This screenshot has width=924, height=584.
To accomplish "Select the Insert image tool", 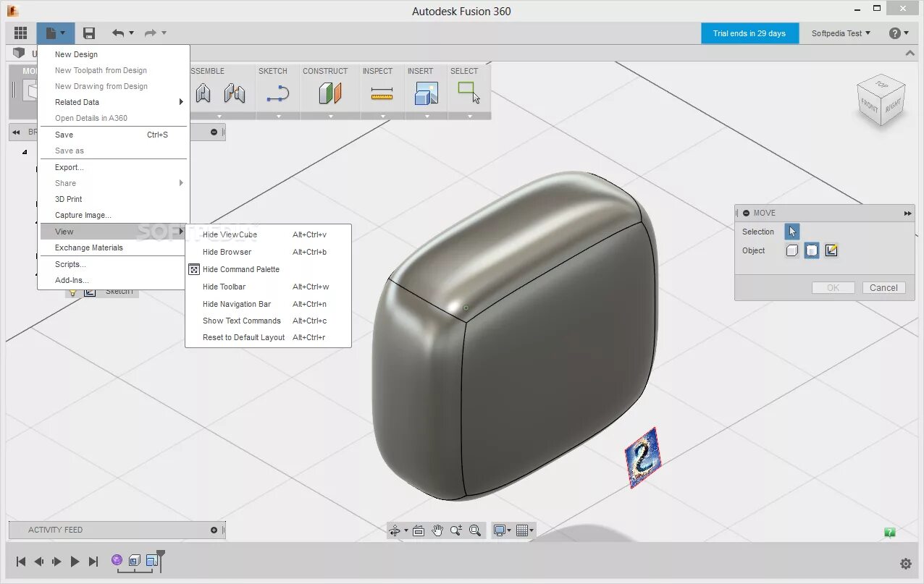I will pyautogui.click(x=427, y=93).
